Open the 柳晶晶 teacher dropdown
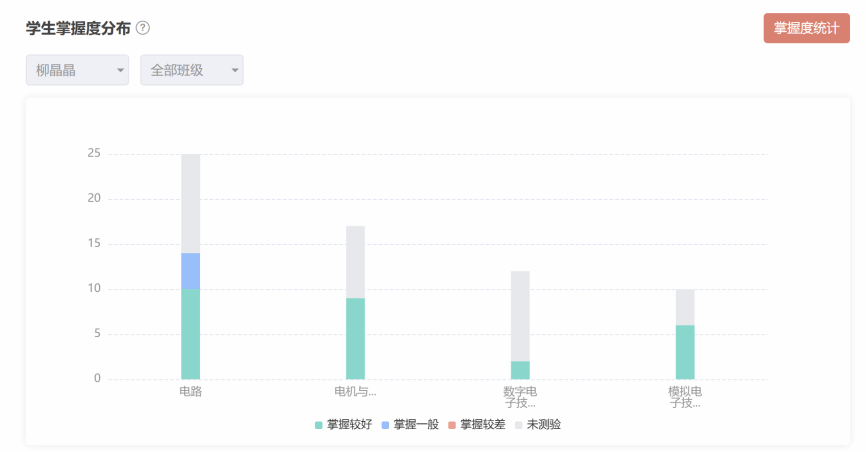 coord(77,70)
